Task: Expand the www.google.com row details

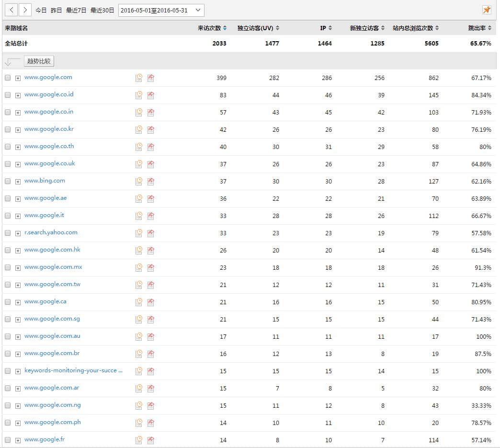Action: (x=18, y=78)
